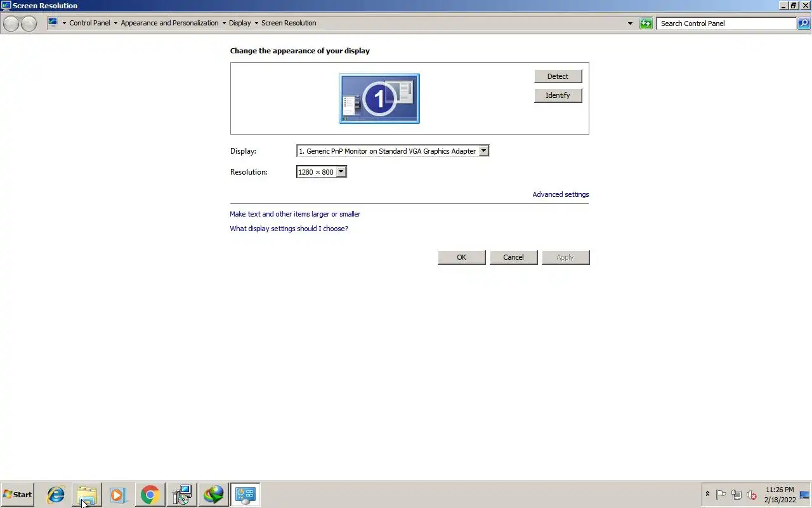Click the muted volume speaker icon
This screenshot has height=508, width=812.
(x=752, y=495)
